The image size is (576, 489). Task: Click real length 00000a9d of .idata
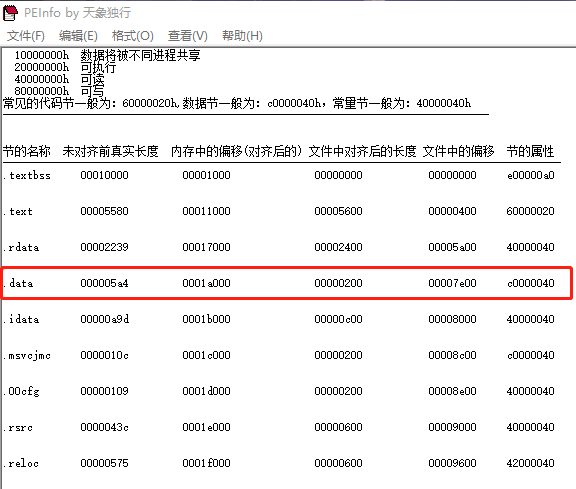pyautogui.click(x=105, y=319)
